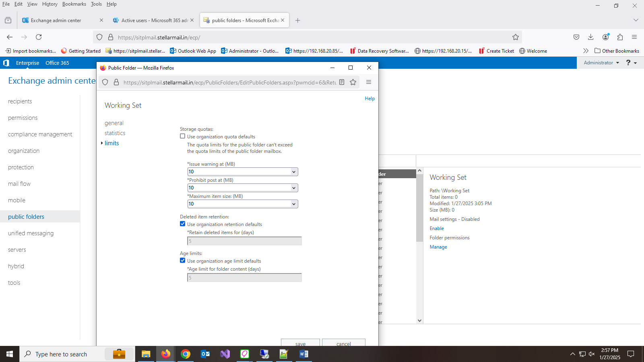The height and width of the screenshot is (362, 644).
Task: Click the folder list scroll down arrow
Action: click(419, 321)
